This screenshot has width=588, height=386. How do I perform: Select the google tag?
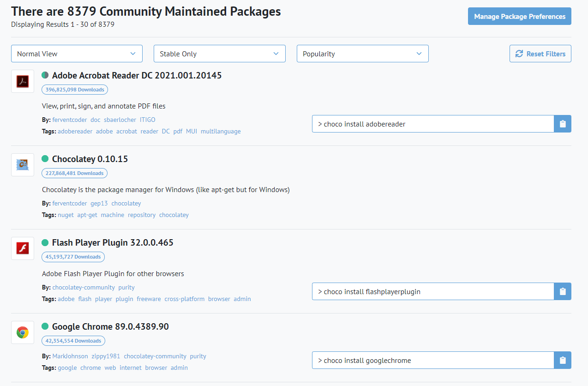point(67,368)
